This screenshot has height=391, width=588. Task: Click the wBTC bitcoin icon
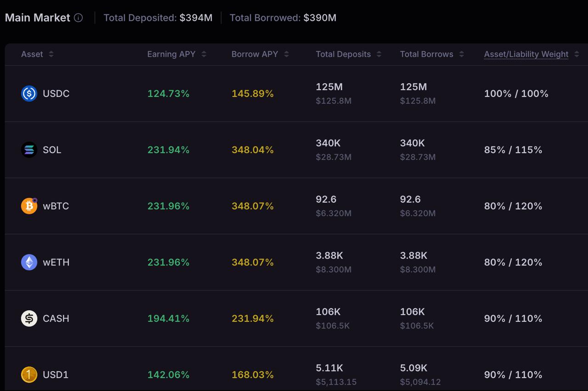point(29,206)
